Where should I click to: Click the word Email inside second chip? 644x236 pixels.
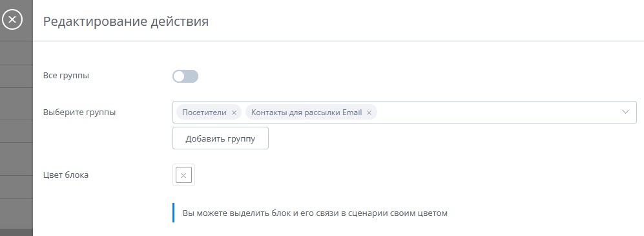click(352, 113)
